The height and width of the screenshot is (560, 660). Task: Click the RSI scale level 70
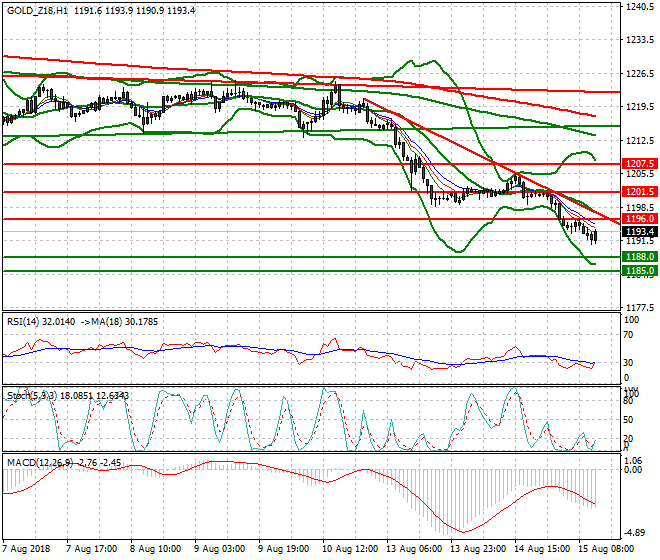point(628,335)
